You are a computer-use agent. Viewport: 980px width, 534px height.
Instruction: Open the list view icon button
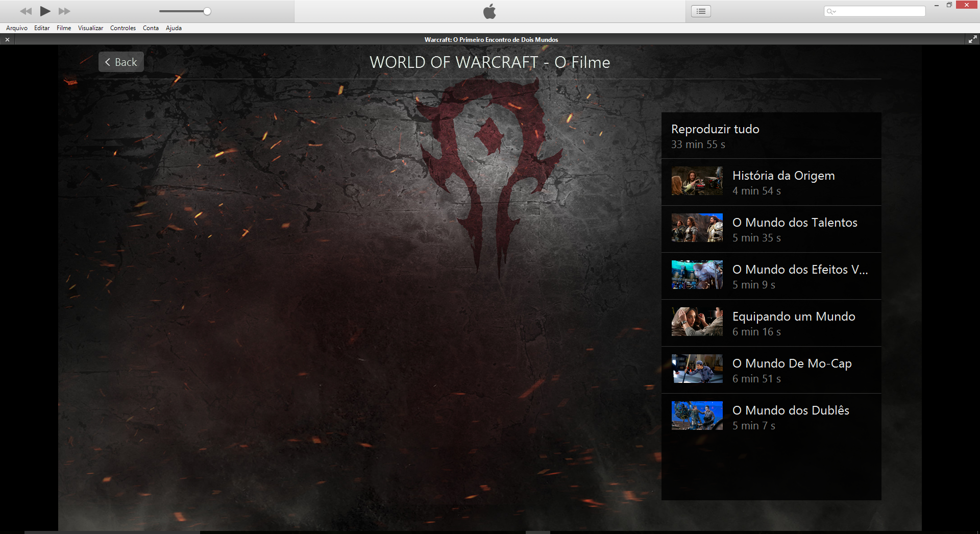[701, 11]
